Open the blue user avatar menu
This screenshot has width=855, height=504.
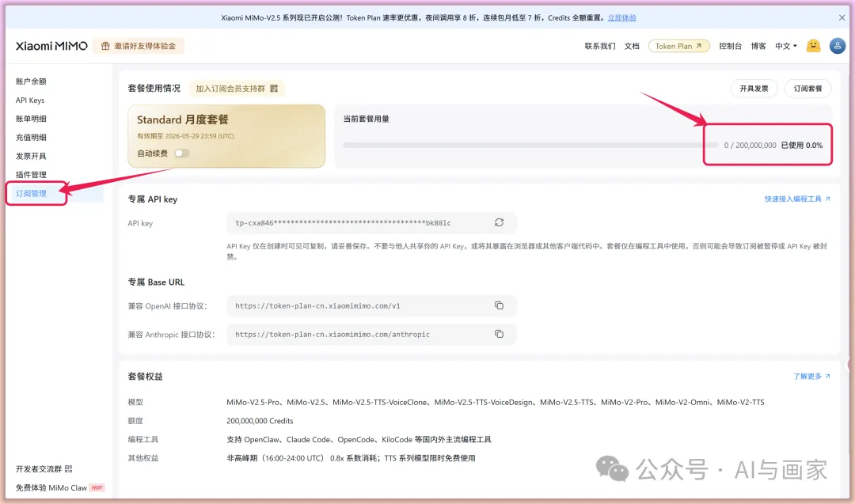[x=838, y=46]
